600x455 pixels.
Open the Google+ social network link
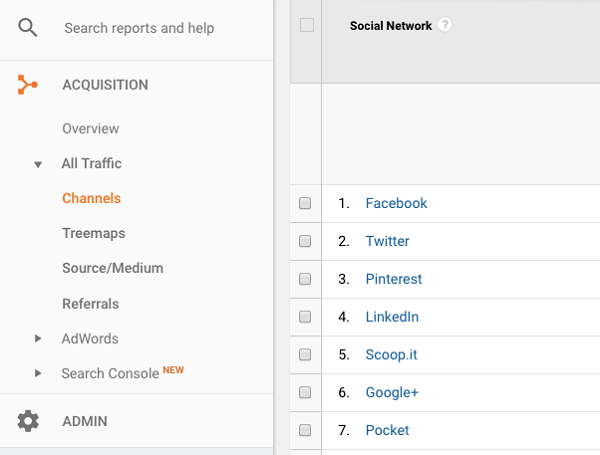[x=392, y=393]
